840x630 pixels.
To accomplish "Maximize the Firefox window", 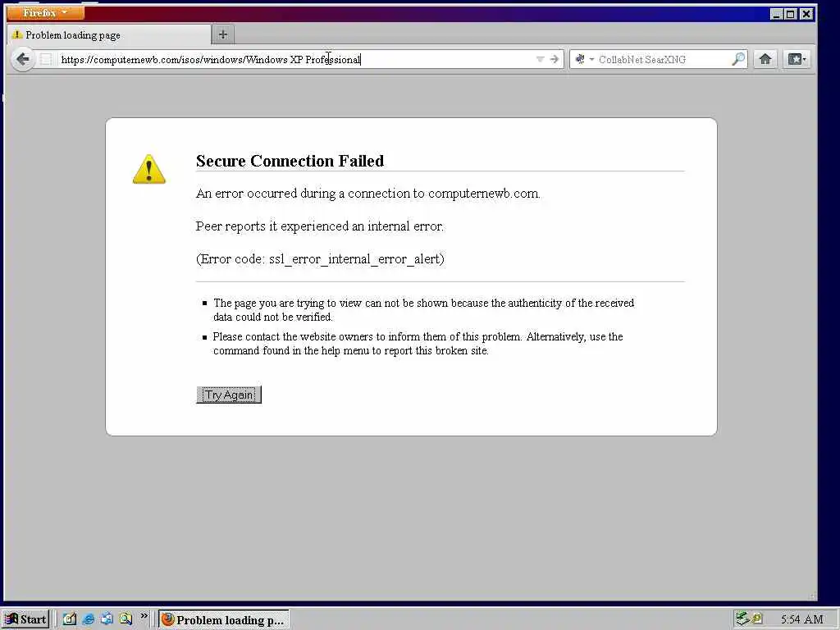I will (x=791, y=14).
